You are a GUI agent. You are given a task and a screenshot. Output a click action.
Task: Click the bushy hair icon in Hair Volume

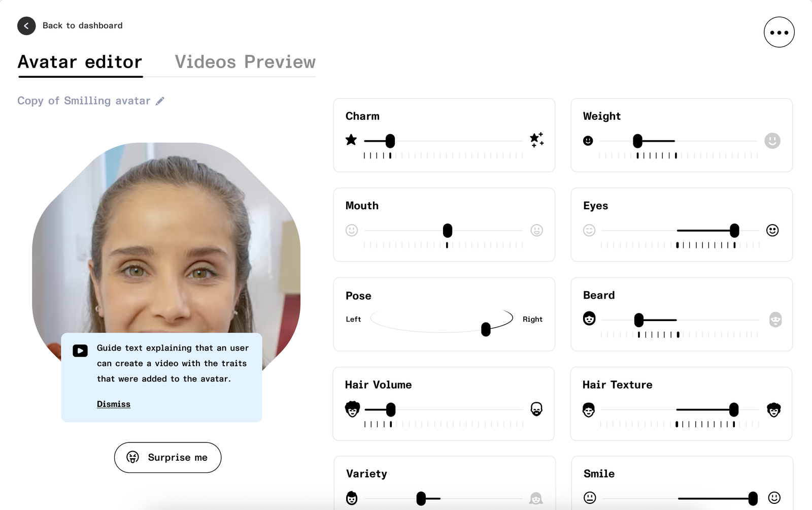(x=352, y=409)
